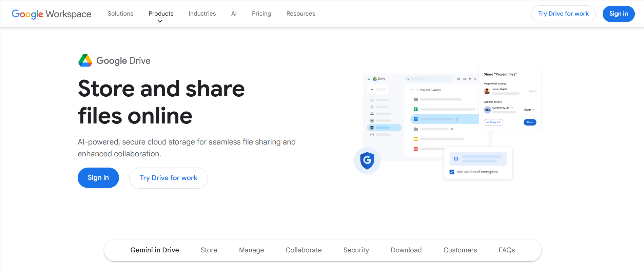644x269 pixels.
Task: Click the Project Cymbal breadcrumb text
Action: coord(431,90)
